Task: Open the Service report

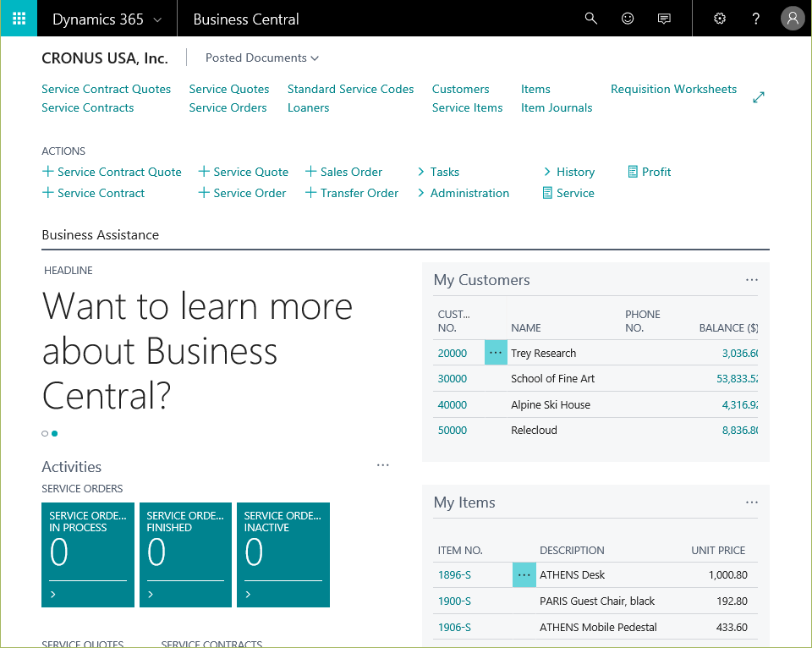Action: [568, 193]
